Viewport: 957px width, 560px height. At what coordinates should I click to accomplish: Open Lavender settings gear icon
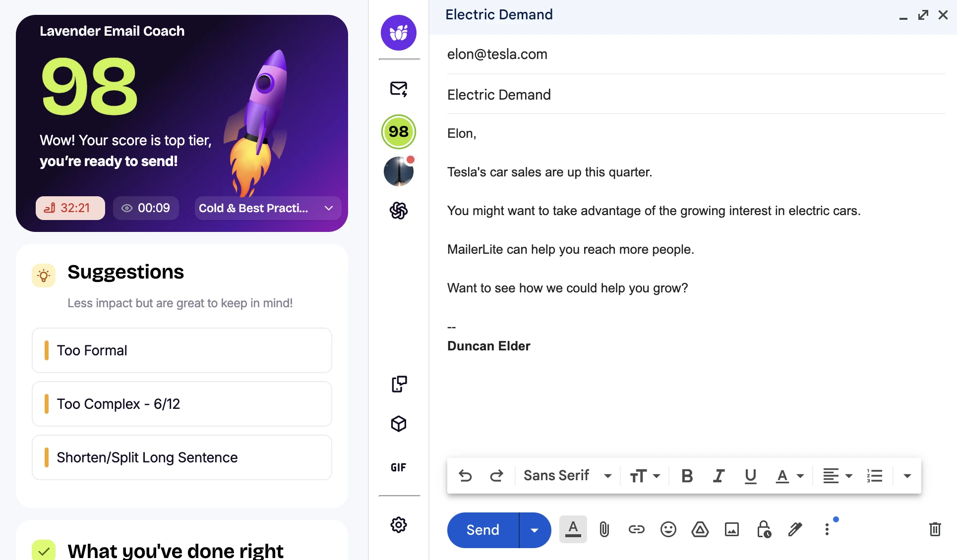point(399,525)
